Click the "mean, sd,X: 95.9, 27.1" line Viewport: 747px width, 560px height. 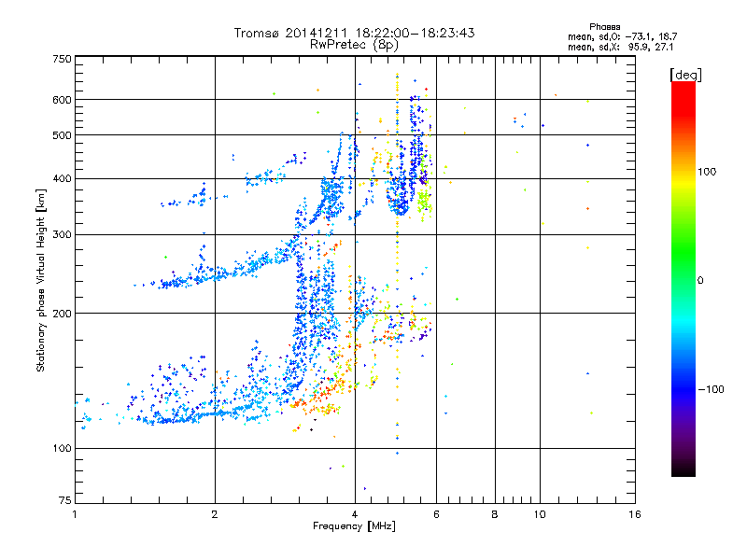pos(620,48)
